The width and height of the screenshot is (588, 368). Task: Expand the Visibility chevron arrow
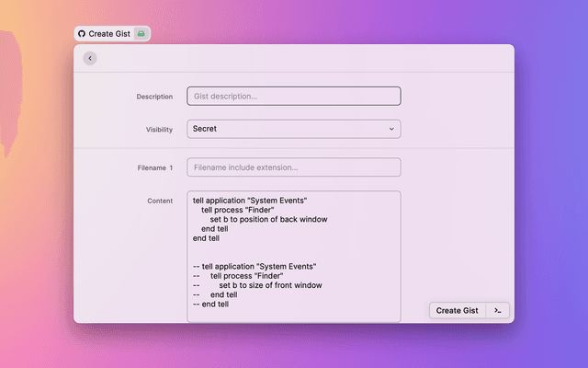[x=391, y=130]
